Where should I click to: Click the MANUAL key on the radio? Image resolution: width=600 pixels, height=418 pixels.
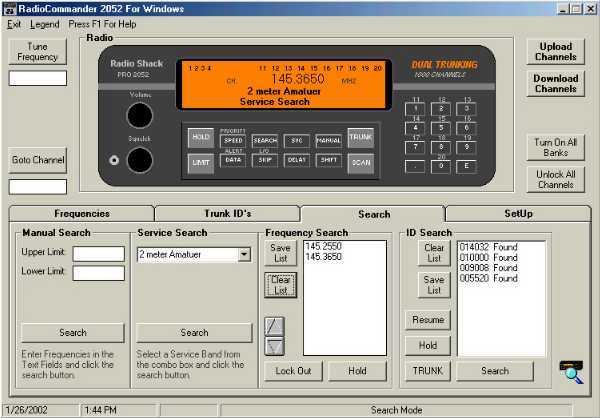(328, 141)
